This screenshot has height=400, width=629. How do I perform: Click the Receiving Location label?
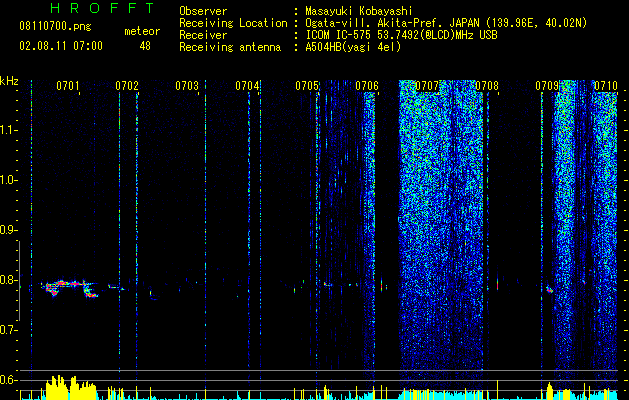233,23
